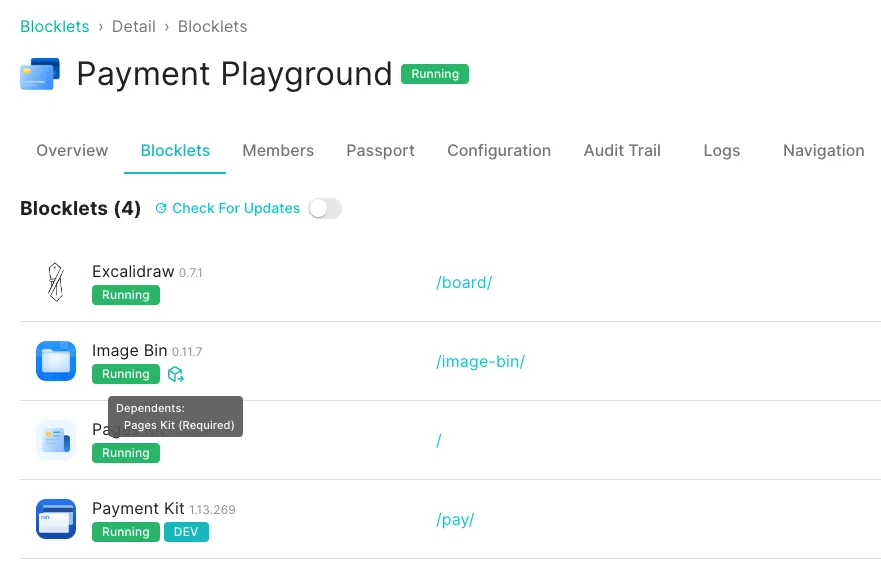
Task: Open the /board/ mount path link
Action: (464, 283)
